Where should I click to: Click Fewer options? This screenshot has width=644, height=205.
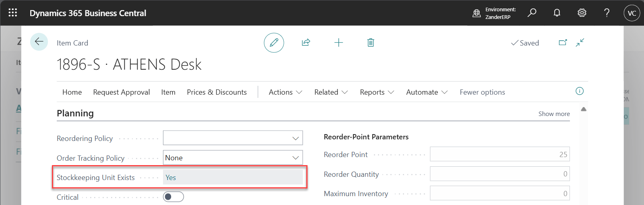[482, 92]
